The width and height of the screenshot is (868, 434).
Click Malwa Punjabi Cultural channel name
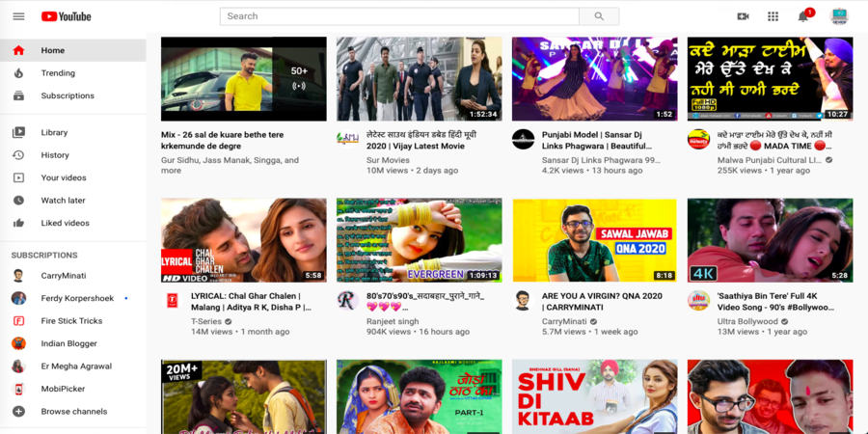click(x=770, y=160)
